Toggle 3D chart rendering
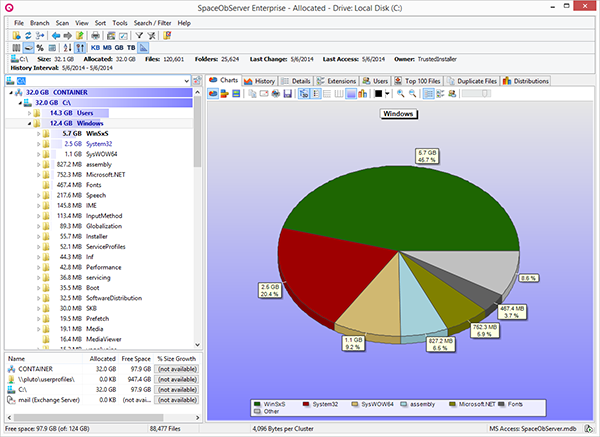This screenshot has height=437, width=600. pyautogui.click(x=304, y=93)
